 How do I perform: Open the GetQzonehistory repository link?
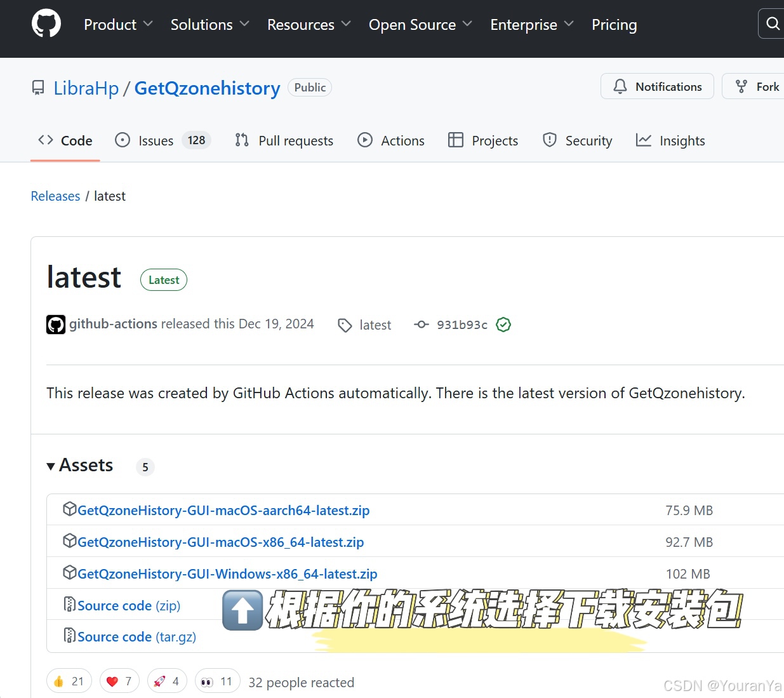[x=207, y=88]
